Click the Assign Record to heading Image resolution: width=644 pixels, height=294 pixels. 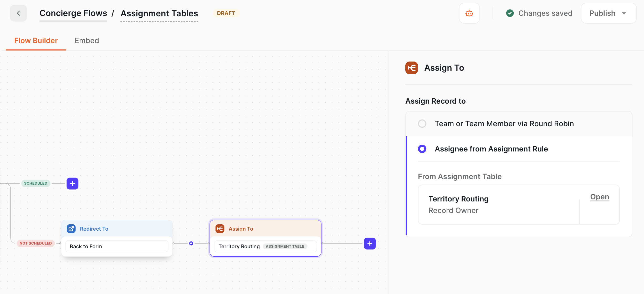pyautogui.click(x=436, y=101)
